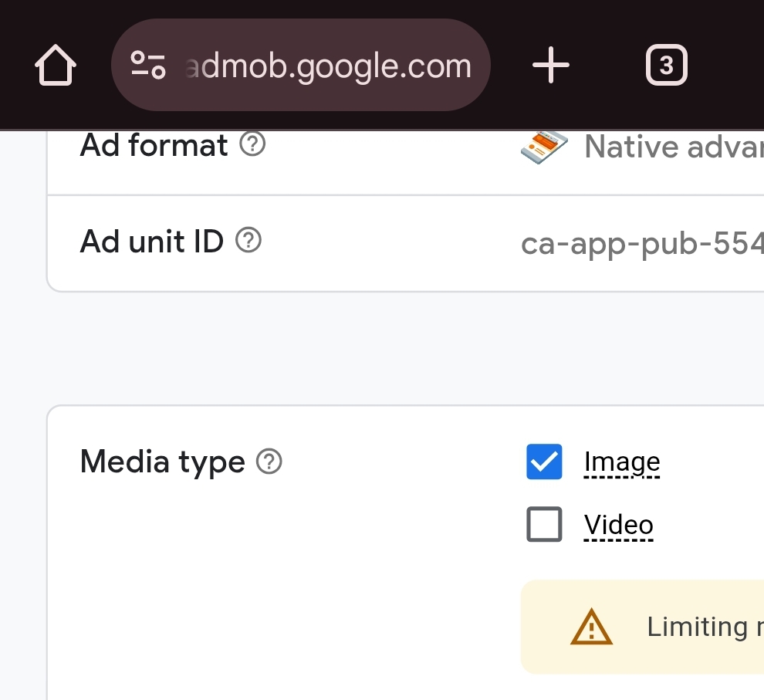Open a new tab with plus icon

[551, 66]
